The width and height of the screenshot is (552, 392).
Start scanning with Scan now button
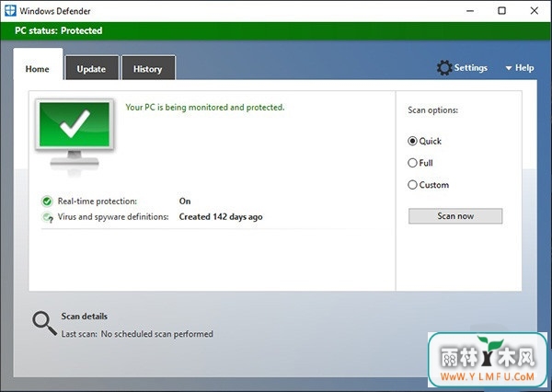point(455,216)
